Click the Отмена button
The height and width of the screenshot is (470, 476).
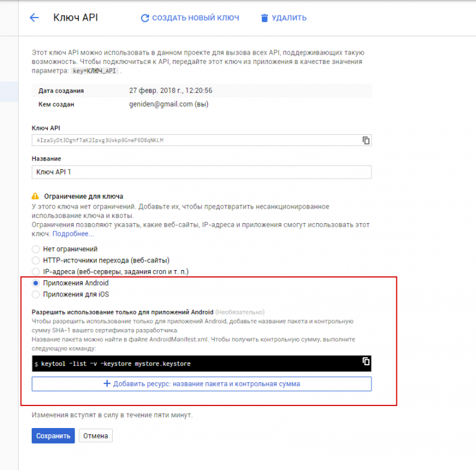pyautogui.click(x=96, y=436)
